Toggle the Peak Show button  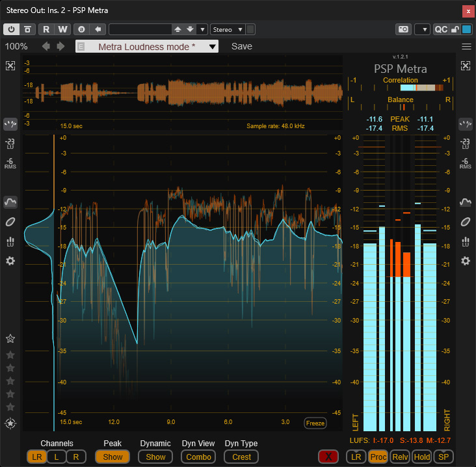coord(112,457)
